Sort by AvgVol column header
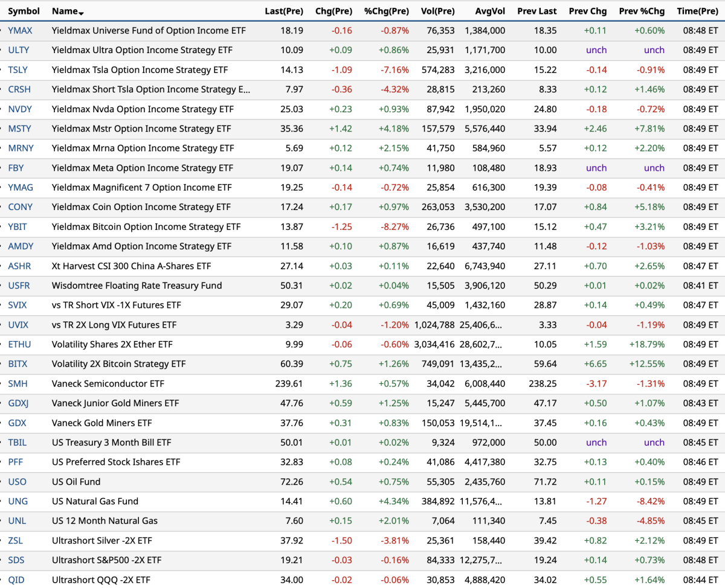 click(490, 11)
